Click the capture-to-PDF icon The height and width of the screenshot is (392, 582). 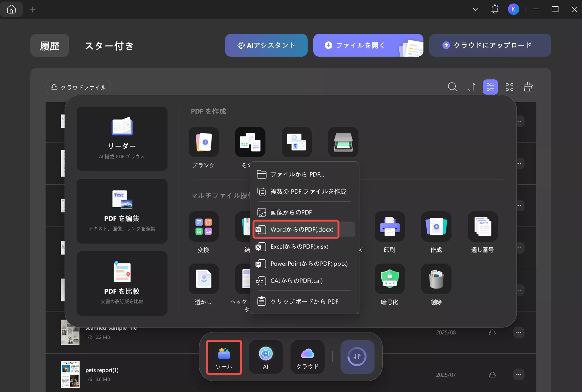[x=297, y=142]
